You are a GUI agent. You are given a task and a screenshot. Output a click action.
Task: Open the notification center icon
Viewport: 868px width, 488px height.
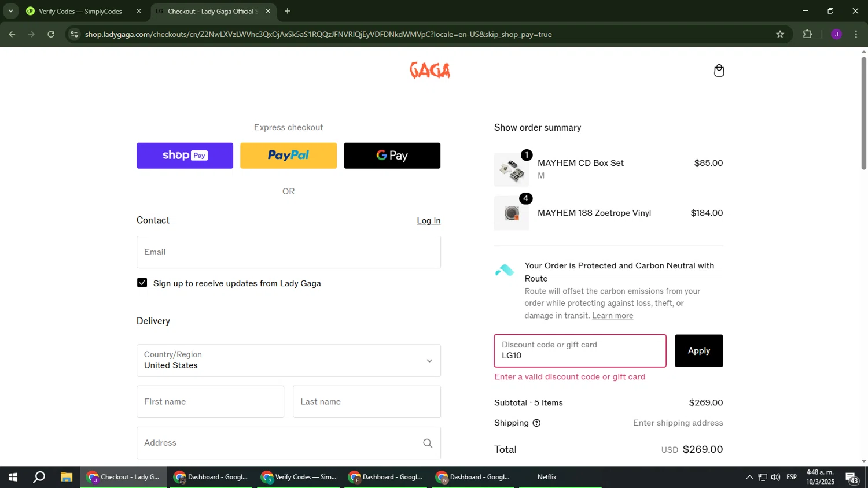(x=852, y=478)
